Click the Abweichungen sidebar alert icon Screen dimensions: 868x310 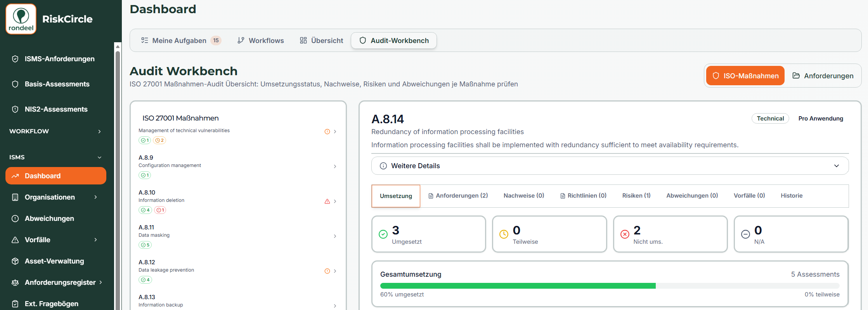(15, 219)
